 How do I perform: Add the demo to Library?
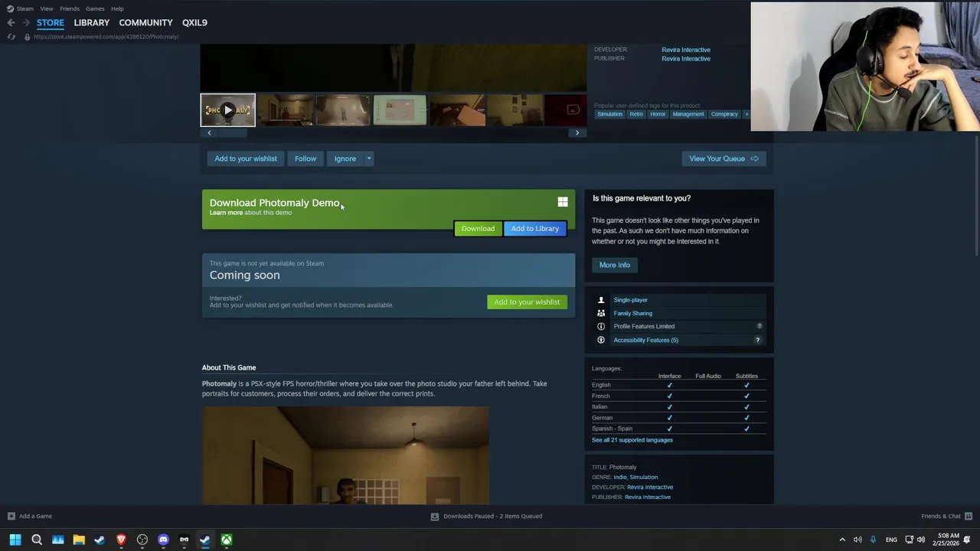tap(534, 228)
